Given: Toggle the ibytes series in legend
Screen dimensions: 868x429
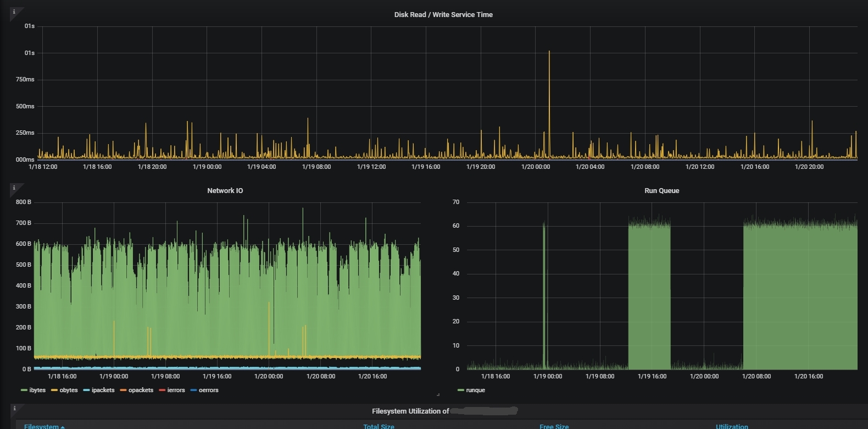Looking at the screenshot, I should (37, 390).
